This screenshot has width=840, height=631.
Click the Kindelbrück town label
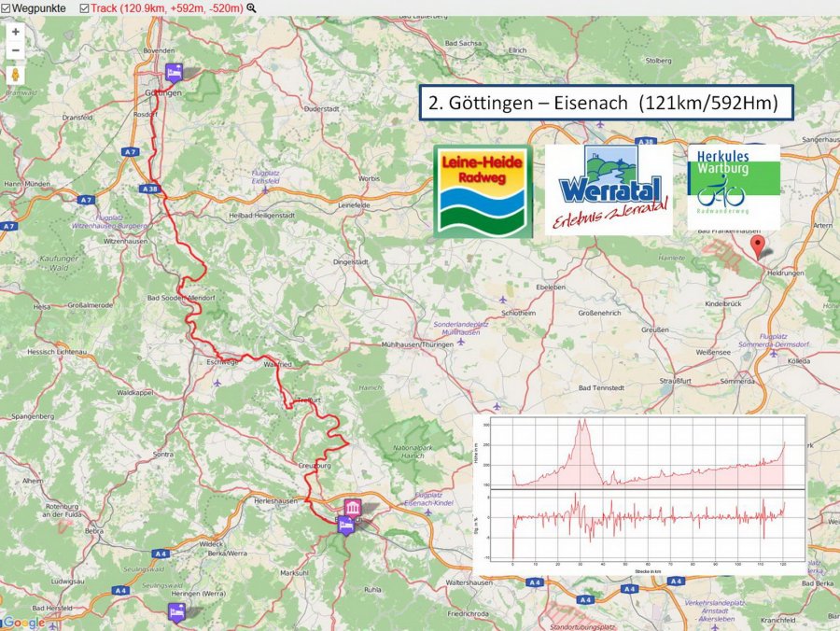tap(723, 303)
